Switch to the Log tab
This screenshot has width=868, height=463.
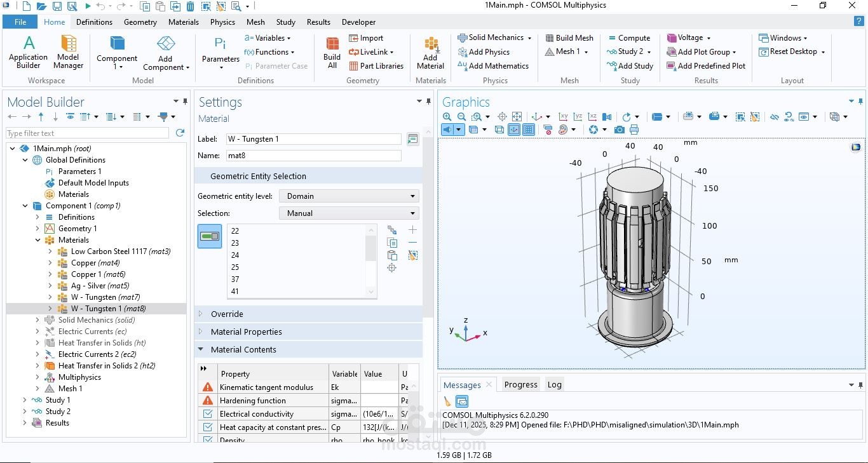[x=555, y=384]
